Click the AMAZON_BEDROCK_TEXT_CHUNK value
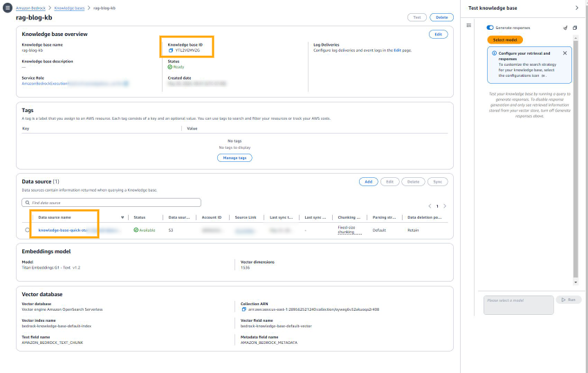This screenshot has height=373, width=588. click(53, 343)
